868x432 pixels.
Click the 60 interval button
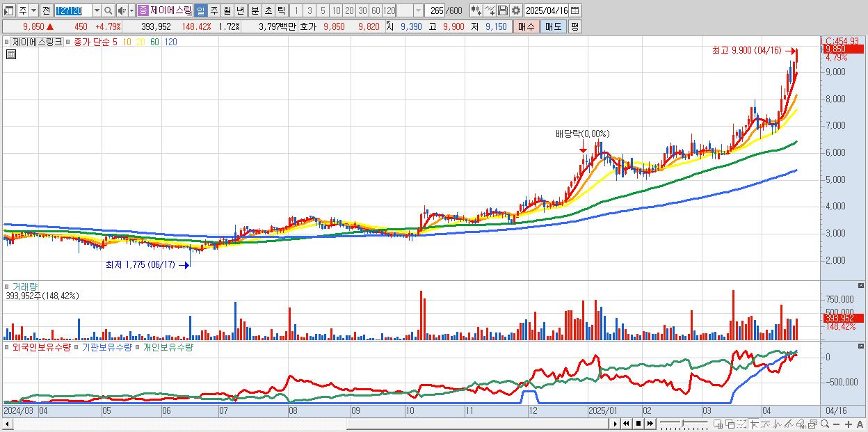coord(376,10)
